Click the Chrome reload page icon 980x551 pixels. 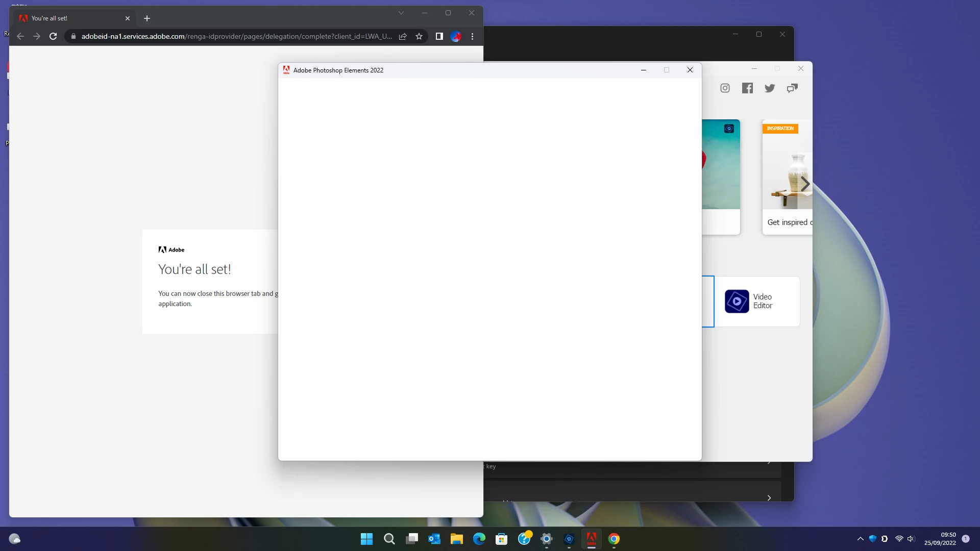tap(53, 36)
